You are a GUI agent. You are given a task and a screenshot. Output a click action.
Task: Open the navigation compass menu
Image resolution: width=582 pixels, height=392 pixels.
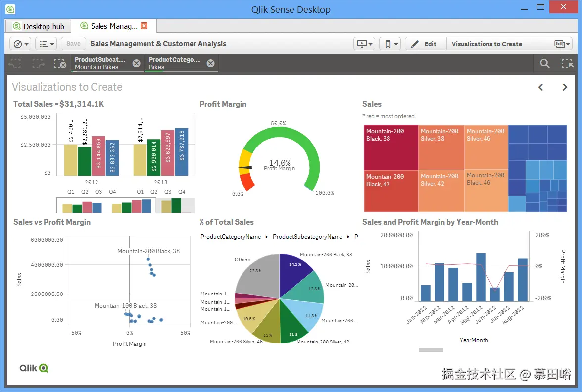pos(20,44)
